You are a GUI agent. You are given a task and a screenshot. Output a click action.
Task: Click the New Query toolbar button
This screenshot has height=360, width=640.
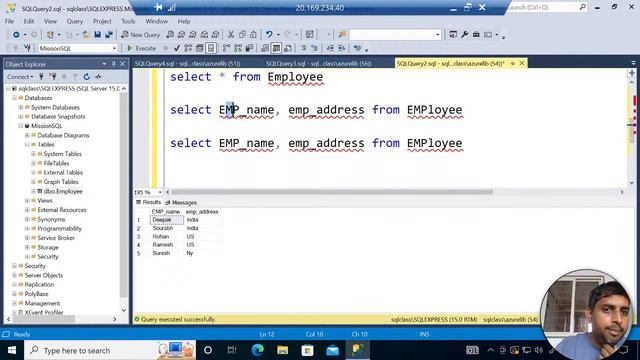point(140,35)
